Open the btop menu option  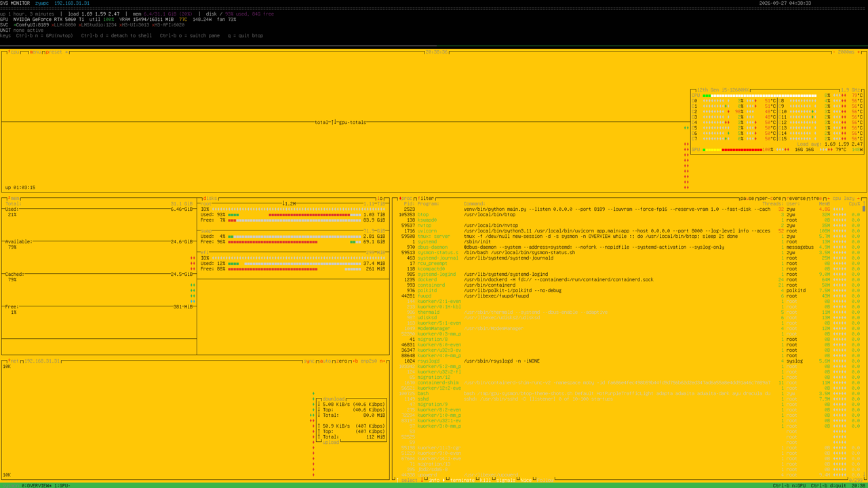35,52
